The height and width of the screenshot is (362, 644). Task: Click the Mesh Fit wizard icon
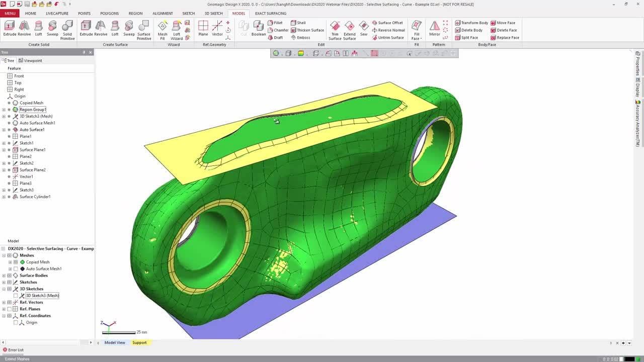163,30
